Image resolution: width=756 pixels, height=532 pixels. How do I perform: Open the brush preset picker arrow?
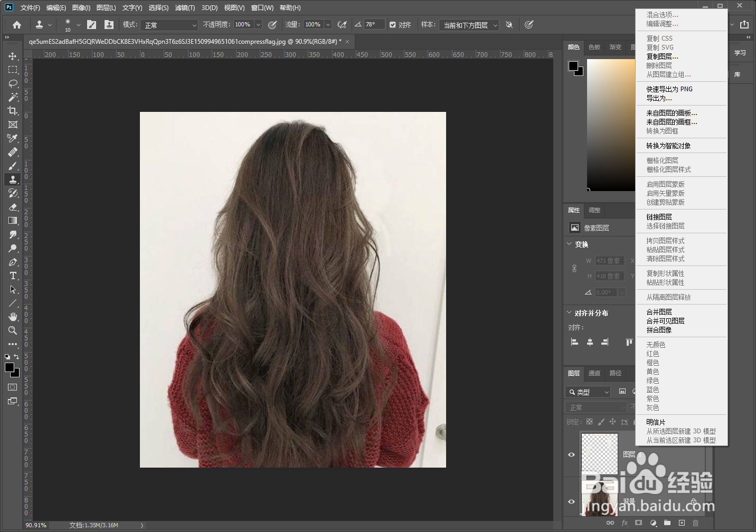79,25
